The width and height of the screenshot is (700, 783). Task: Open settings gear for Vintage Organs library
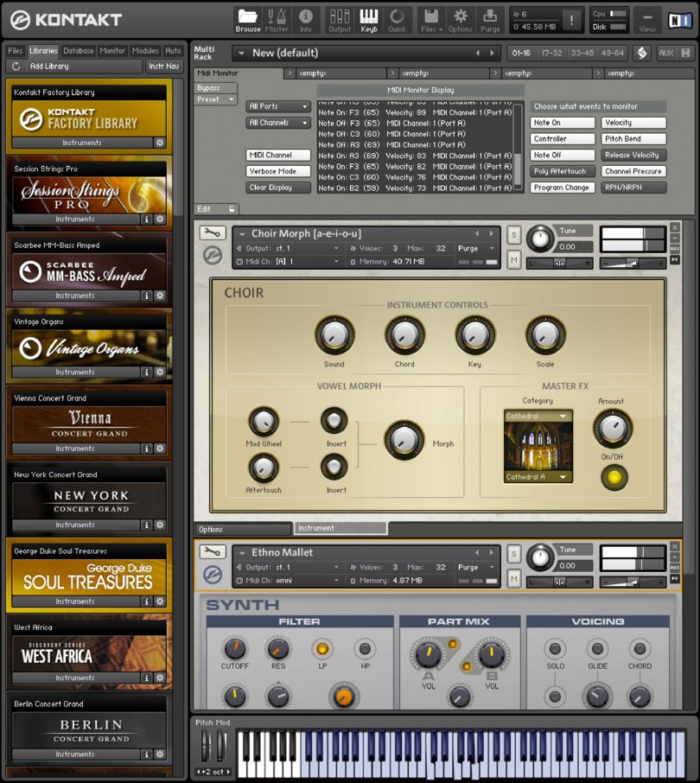pos(159,372)
